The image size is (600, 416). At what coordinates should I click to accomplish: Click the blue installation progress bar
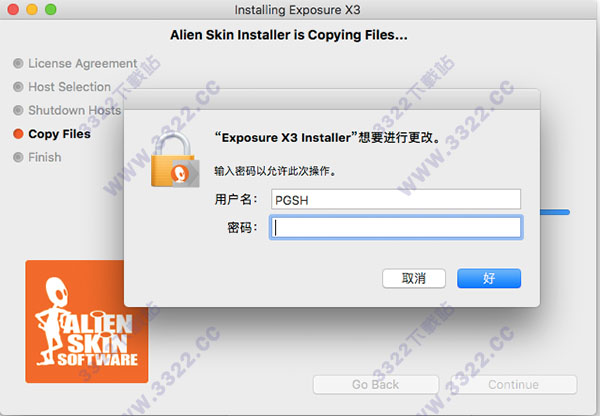(x=555, y=212)
